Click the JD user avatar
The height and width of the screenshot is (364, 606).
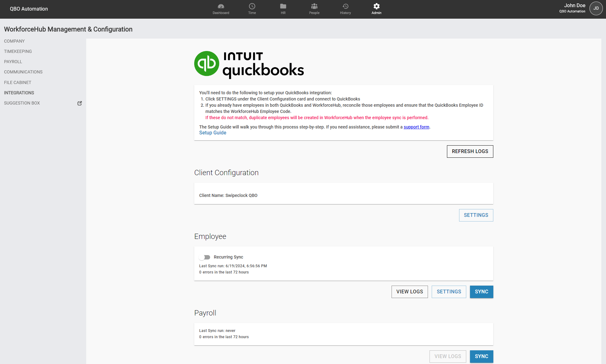click(x=596, y=8)
